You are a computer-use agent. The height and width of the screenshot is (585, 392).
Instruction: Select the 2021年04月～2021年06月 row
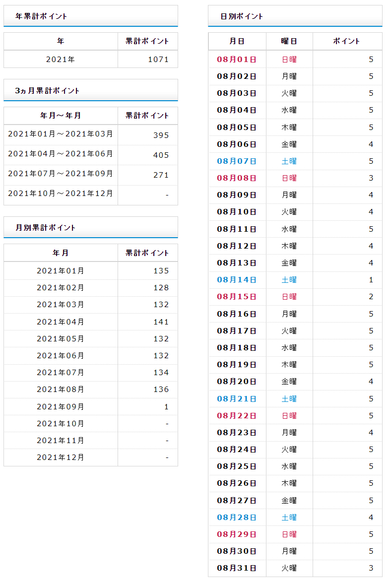pyautogui.click(x=91, y=155)
